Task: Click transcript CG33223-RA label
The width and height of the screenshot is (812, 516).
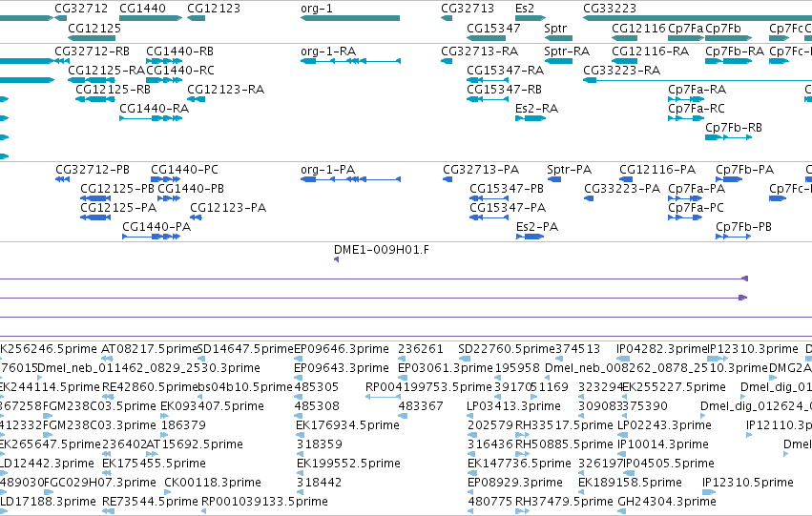Action: coord(621,71)
